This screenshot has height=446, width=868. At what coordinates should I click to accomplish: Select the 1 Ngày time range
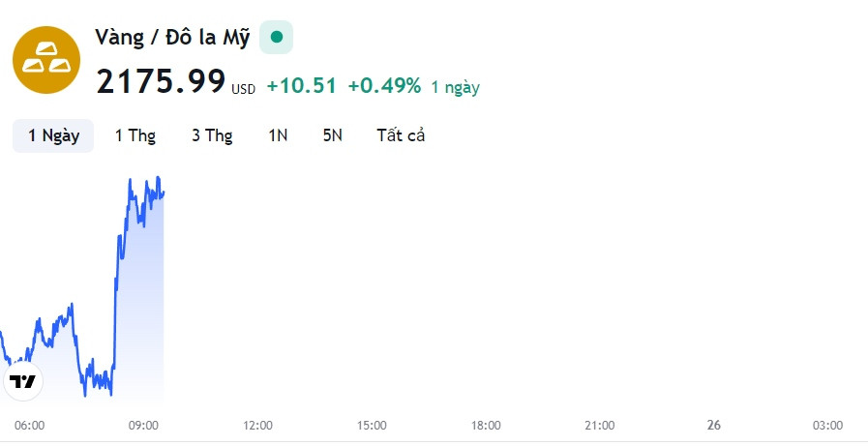coord(53,135)
